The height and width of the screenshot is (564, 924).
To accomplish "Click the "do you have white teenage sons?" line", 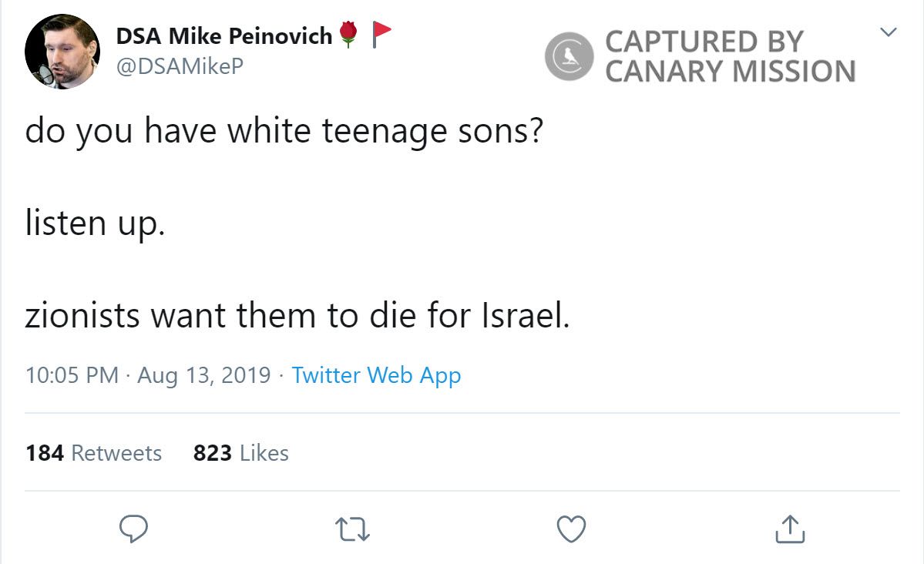I will click(x=284, y=132).
